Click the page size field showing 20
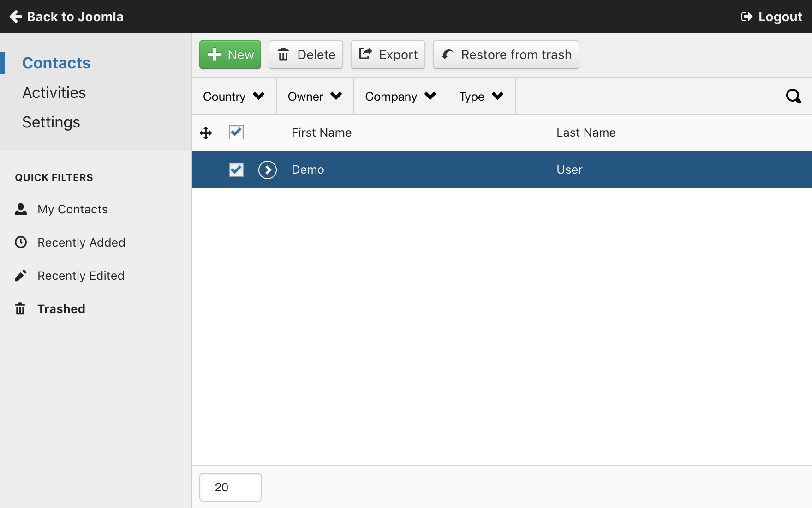Viewport: 812px width, 508px height. (231, 487)
